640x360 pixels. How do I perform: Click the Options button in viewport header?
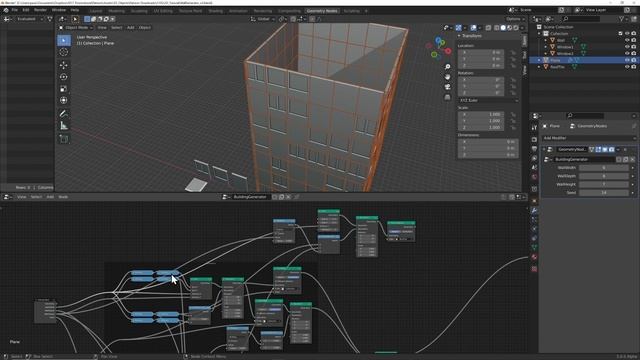tap(514, 19)
